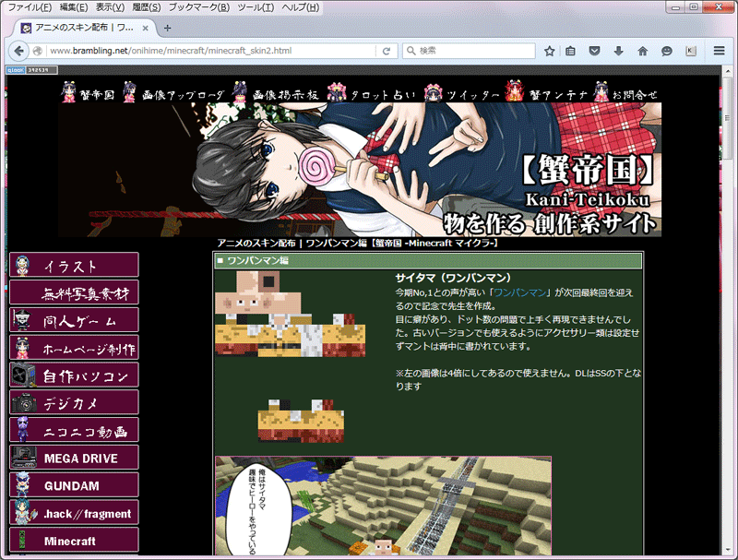Image resolution: width=738 pixels, height=560 pixels.
Task: Maximize the browser window
Action: [694, 7]
